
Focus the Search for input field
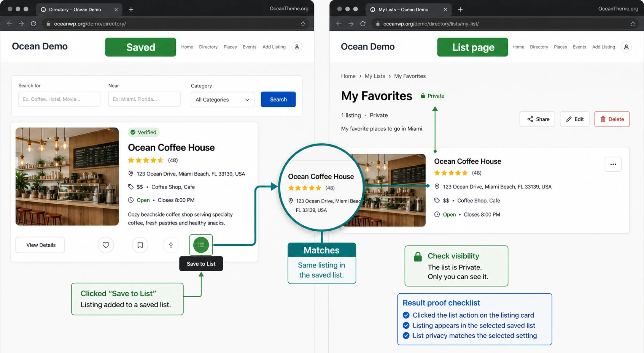click(59, 99)
